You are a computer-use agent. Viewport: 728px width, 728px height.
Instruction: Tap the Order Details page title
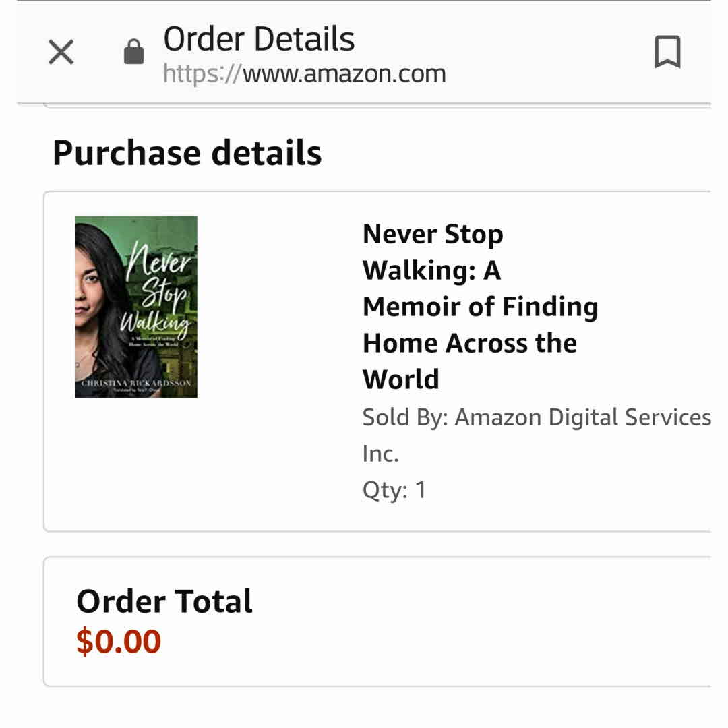259,39
